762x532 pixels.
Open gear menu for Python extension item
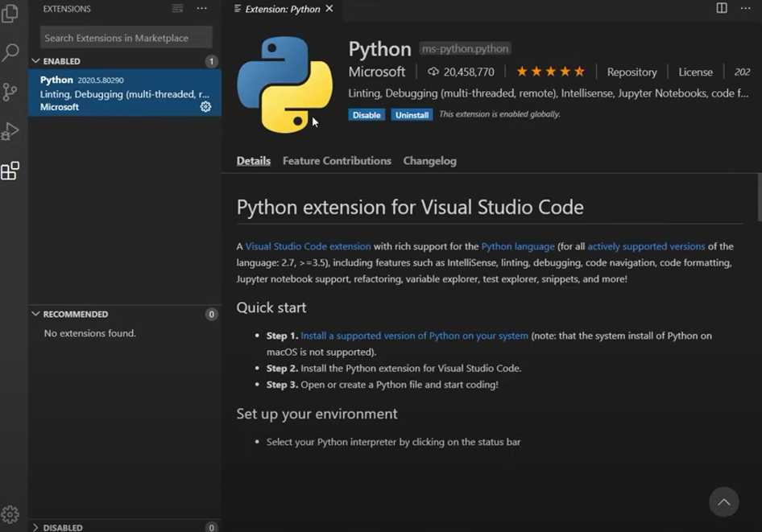[x=205, y=107]
